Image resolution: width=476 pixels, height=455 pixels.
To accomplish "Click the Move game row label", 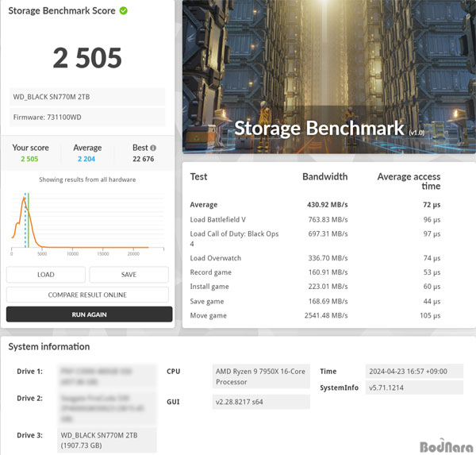I will tap(208, 316).
